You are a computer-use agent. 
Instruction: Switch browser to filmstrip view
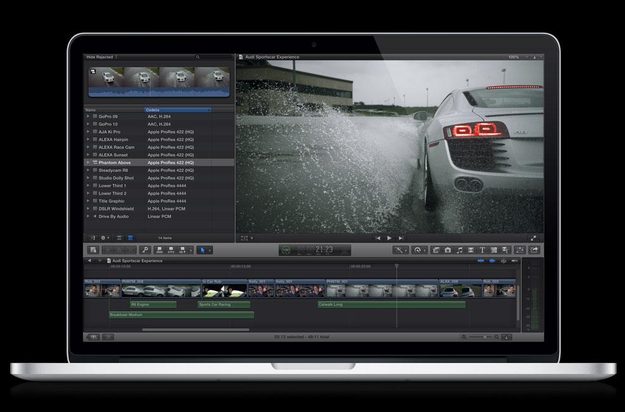(x=119, y=238)
